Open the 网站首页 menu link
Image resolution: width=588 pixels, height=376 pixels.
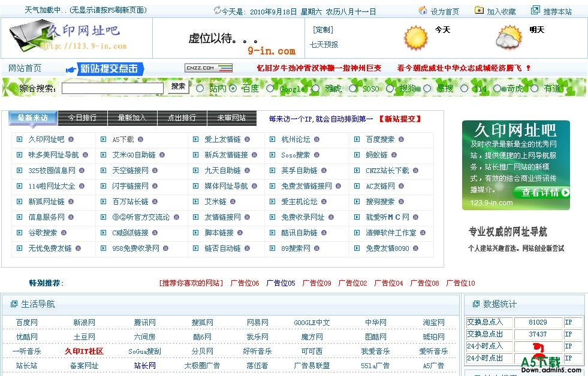pyautogui.click(x=25, y=68)
